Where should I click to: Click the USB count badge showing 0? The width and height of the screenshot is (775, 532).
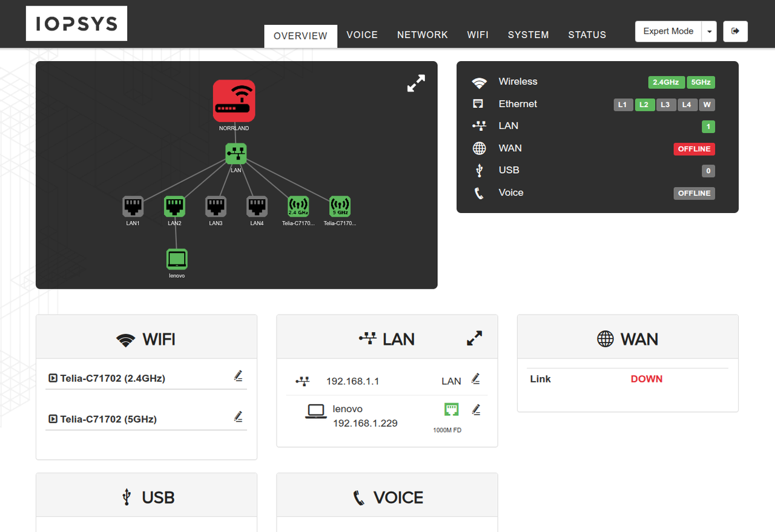708,171
